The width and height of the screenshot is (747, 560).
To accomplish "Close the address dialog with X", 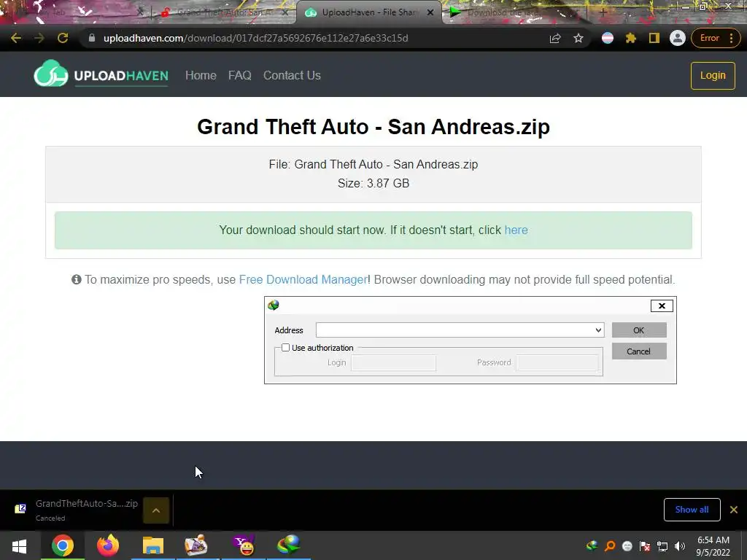I will click(662, 306).
